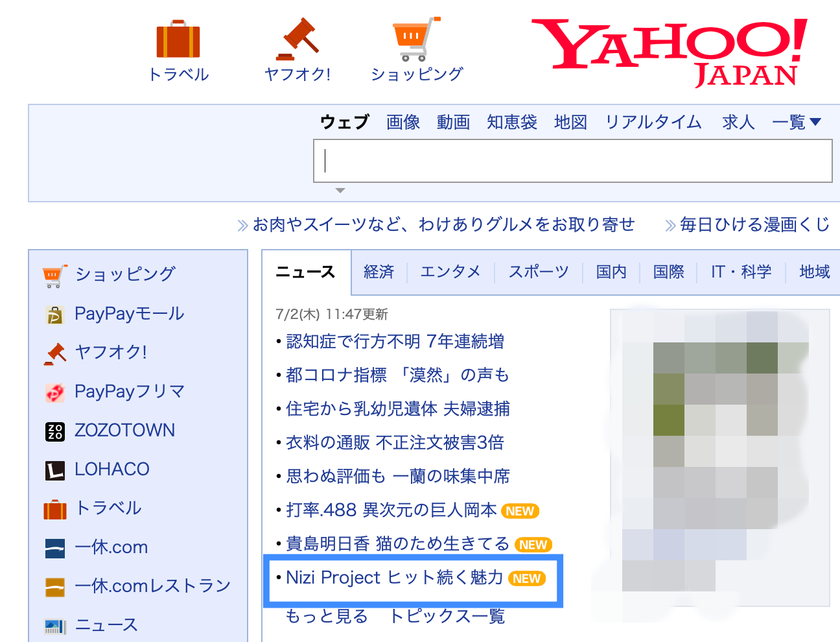Click sidebar トラベル suitcase icon
The image size is (840, 642).
coord(55,509)
